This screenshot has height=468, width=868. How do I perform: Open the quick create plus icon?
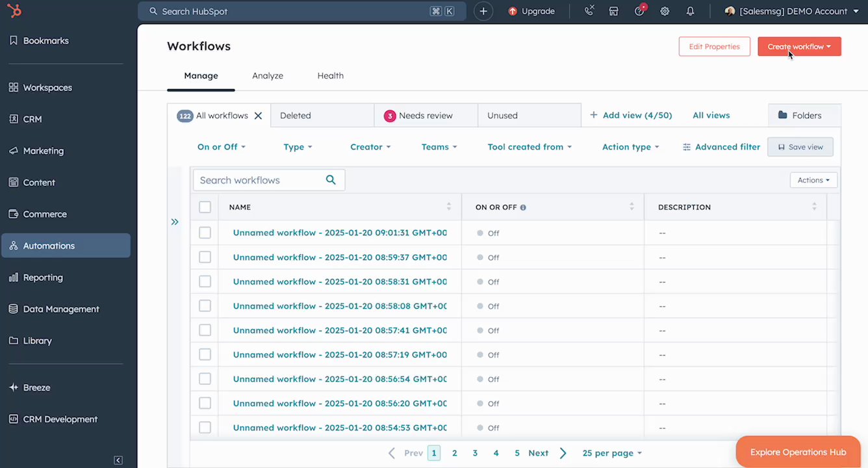point(483,11)
